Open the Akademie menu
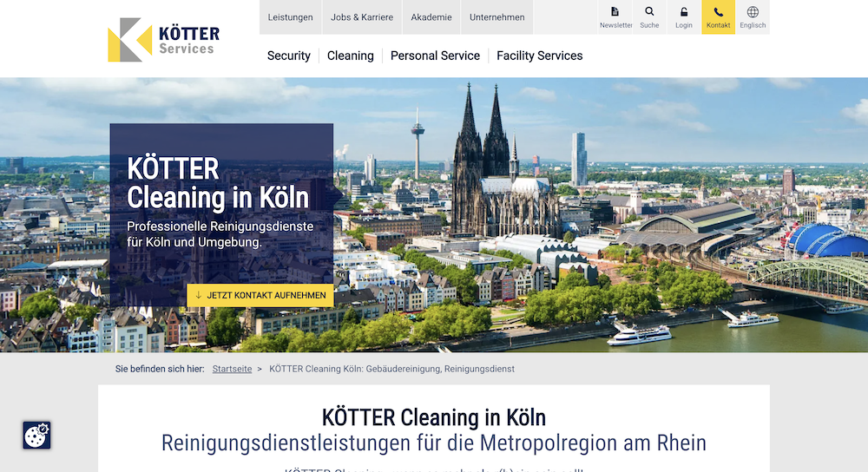Screen dimensions: 868x472 pyautogui.click(x=431, y=17)
